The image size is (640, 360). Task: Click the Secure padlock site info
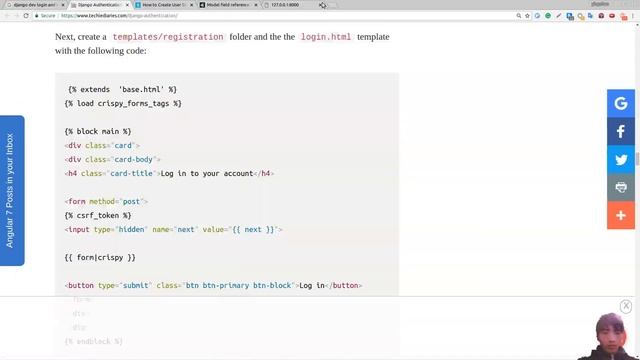pyautogui.click(x=45, y=16)
